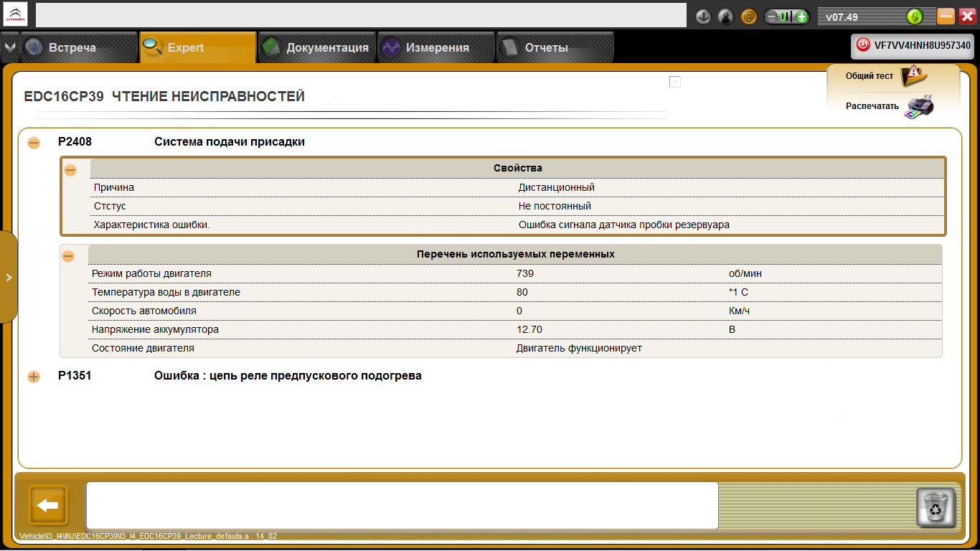Screen dimensions: 980x551
Task: Click Ошибка : цепь реле предпускового подогрева
Action: pos(288,375)
